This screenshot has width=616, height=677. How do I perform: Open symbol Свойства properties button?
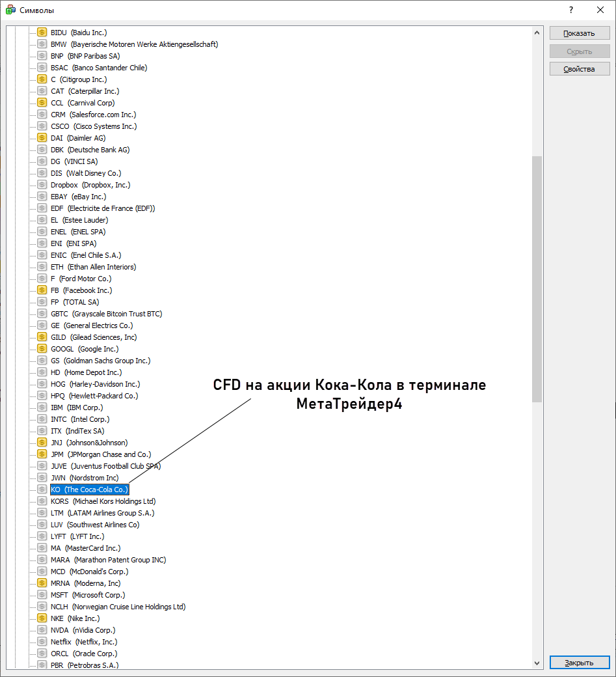(579, 69)
